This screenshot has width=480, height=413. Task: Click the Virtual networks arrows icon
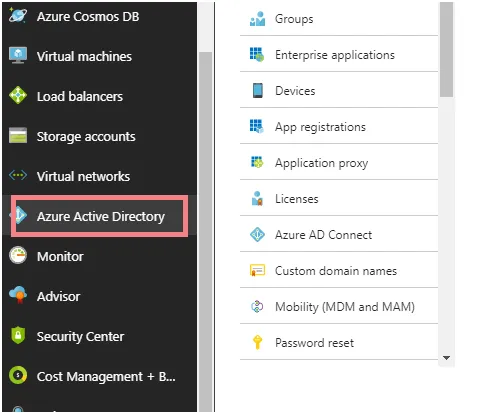coord(18,175)
